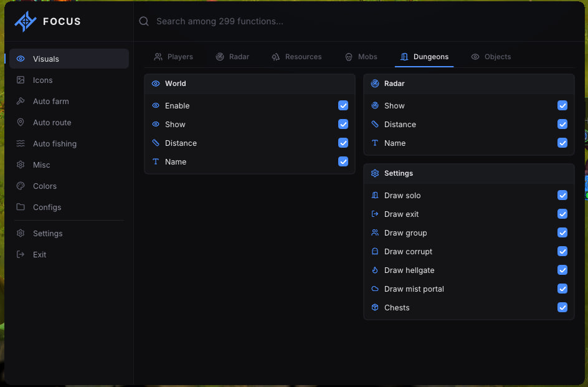Open Misc section in sidebar
Screen dimensions: 588x387
pyautogui.click(x=69, y=165)
